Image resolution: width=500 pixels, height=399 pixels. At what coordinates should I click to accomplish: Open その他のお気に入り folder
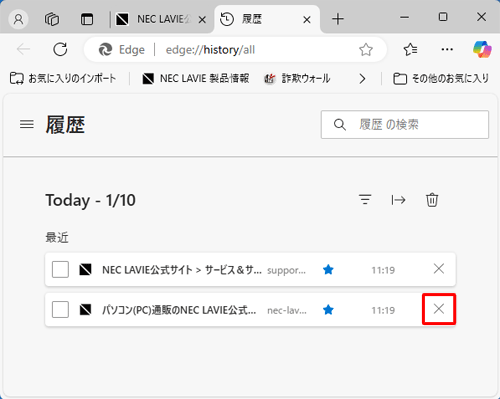coord(441,79)
